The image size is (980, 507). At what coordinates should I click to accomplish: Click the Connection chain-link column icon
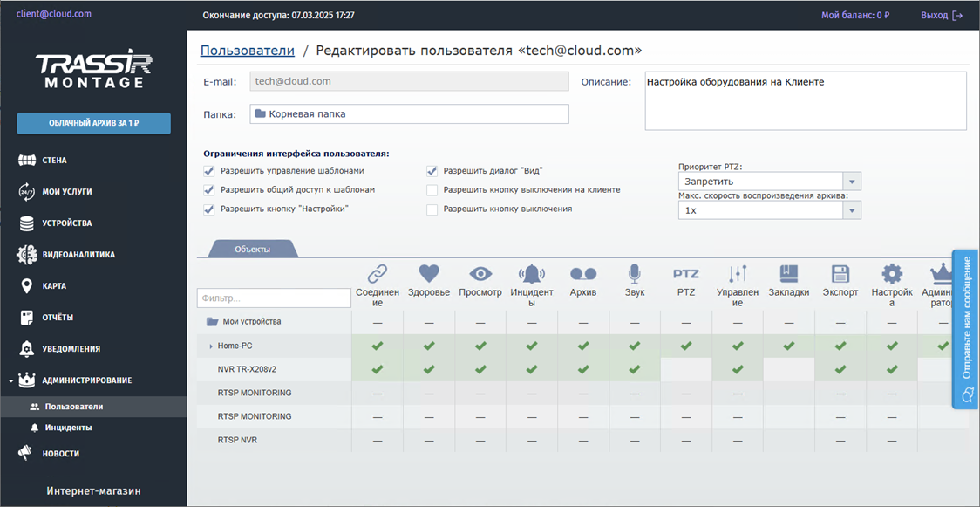pyautogui.click(x=377, y=273)
